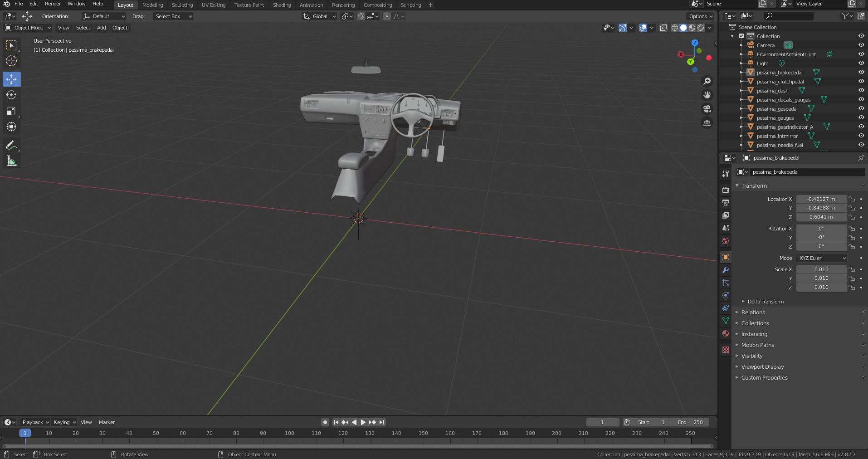Screen dimensions: 868x459
Task: Click the pan view hand icon
Action: [707, 95]
